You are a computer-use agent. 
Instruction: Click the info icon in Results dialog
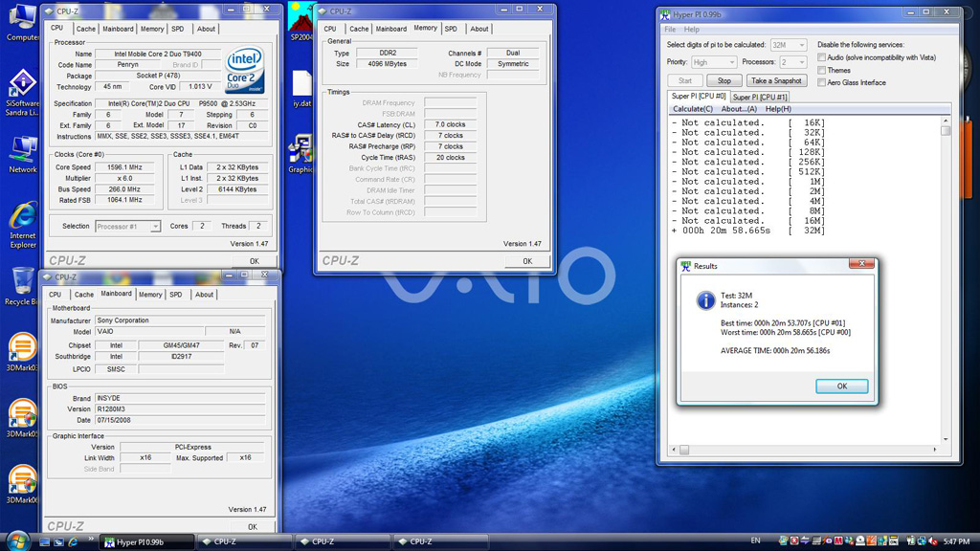[705, 300]
